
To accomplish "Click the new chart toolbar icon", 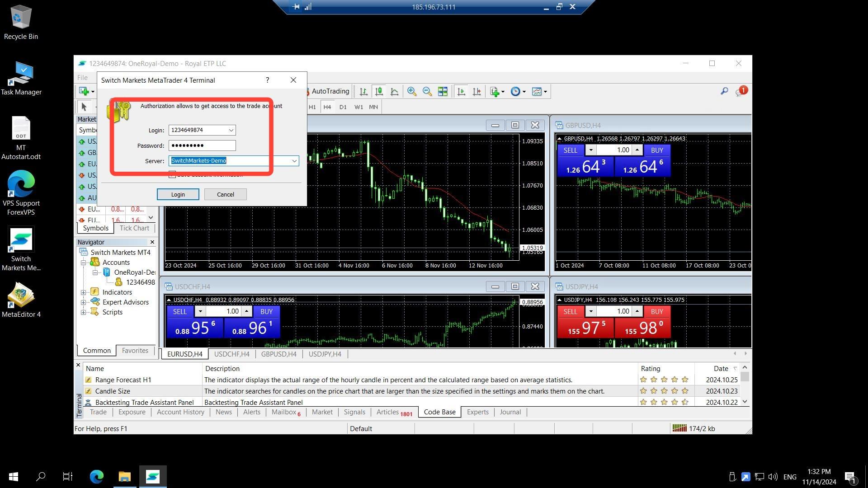I will [x=86, y=92].
